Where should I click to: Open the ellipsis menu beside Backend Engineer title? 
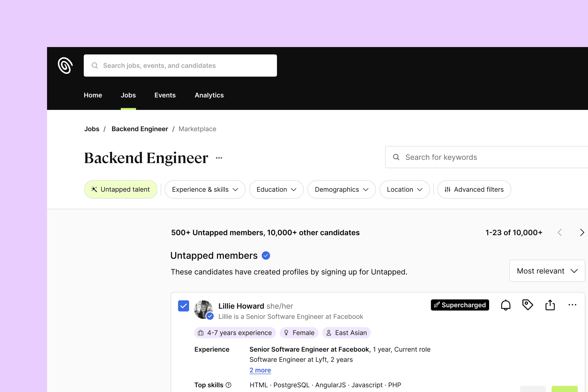(219, 158)
